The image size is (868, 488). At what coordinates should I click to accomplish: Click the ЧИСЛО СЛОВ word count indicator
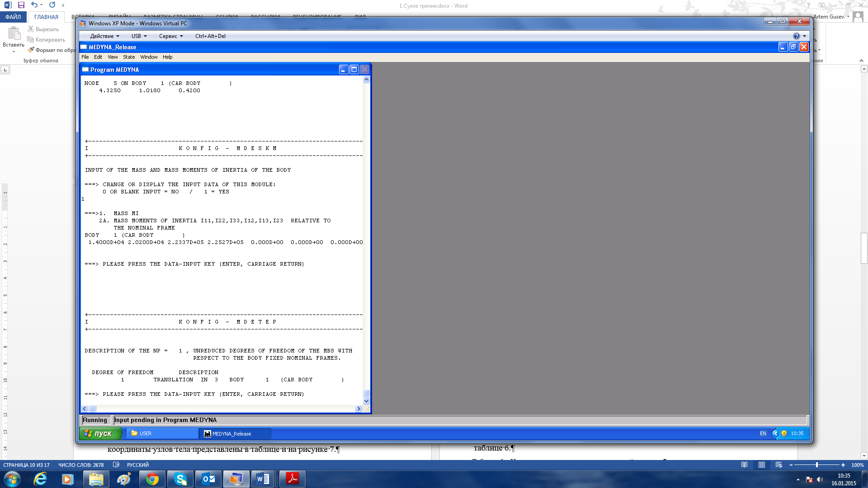pos(81,465)
